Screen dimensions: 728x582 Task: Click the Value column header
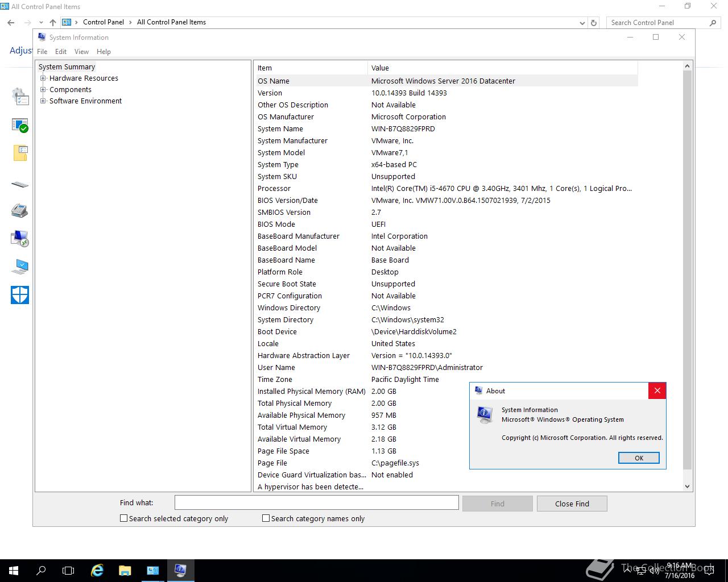coord(503,68)
